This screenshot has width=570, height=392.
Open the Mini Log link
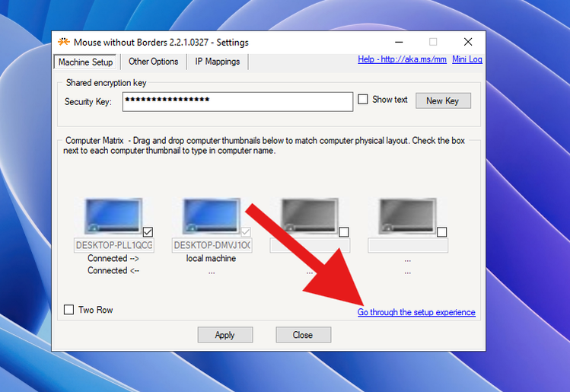pos(467,59)
